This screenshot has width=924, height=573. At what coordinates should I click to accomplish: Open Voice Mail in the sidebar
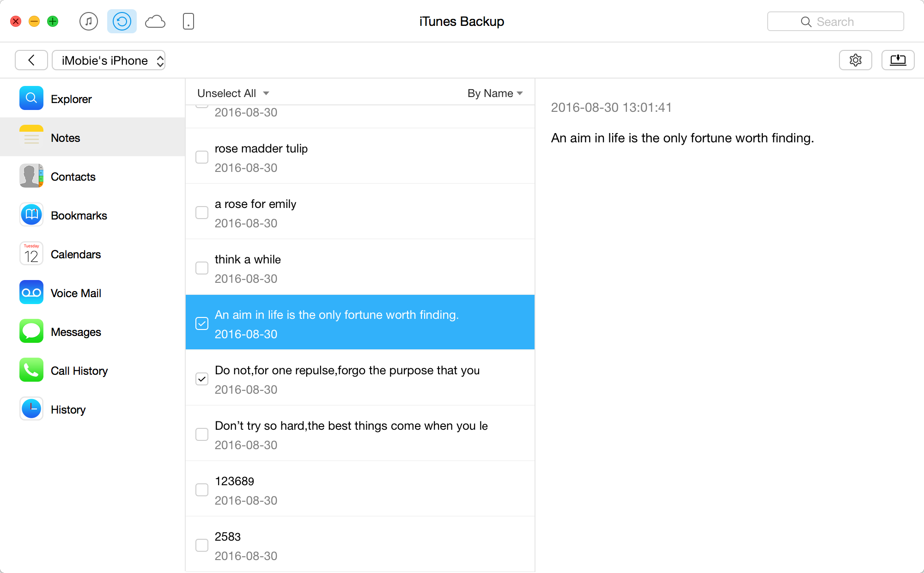tap(76, 293)
